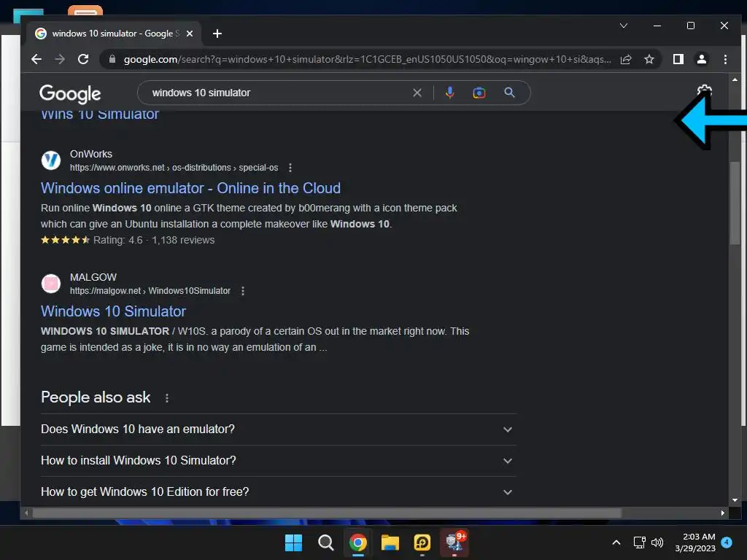
Task: Open Chrome side panel
Action: click(678, 59)
